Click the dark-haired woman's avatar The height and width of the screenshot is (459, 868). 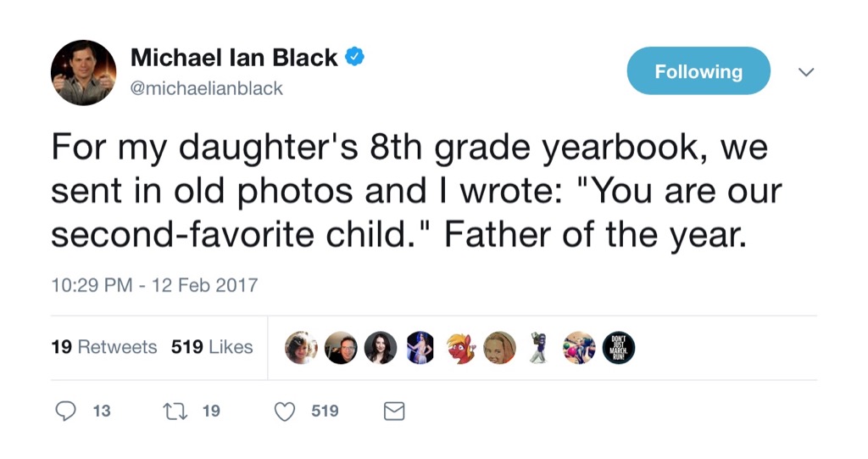click(x=381, y=348)
